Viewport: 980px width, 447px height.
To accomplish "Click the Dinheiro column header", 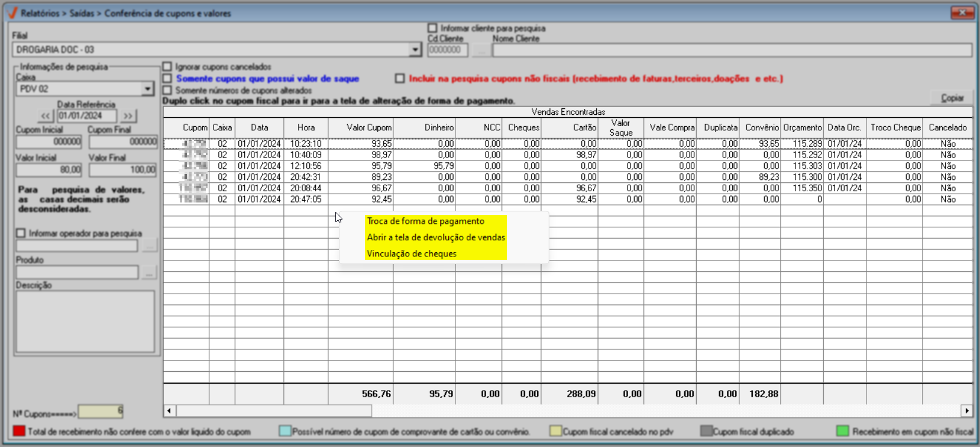I will [x=424, y=128].
